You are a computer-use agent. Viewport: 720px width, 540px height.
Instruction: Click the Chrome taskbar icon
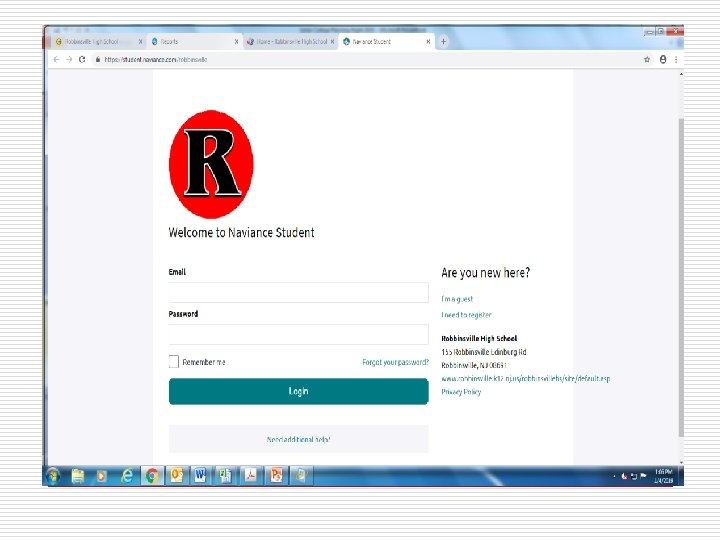point(152,476)
